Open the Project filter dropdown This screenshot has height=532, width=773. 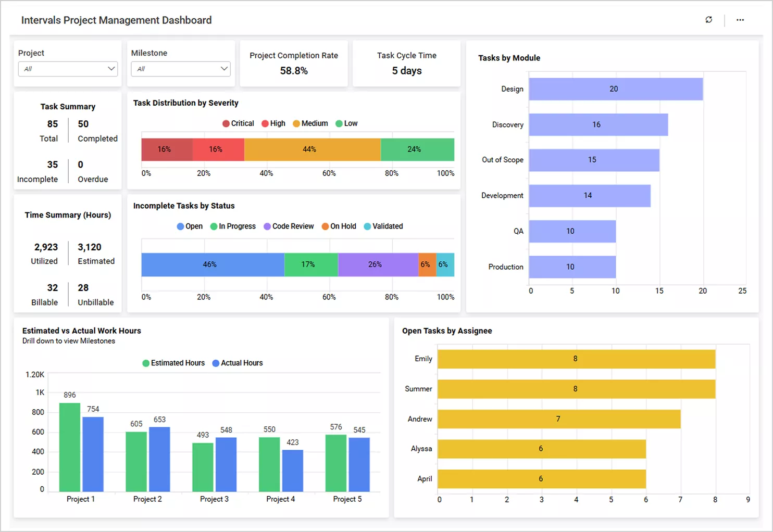pyautogui.click(x=68, y=69)
